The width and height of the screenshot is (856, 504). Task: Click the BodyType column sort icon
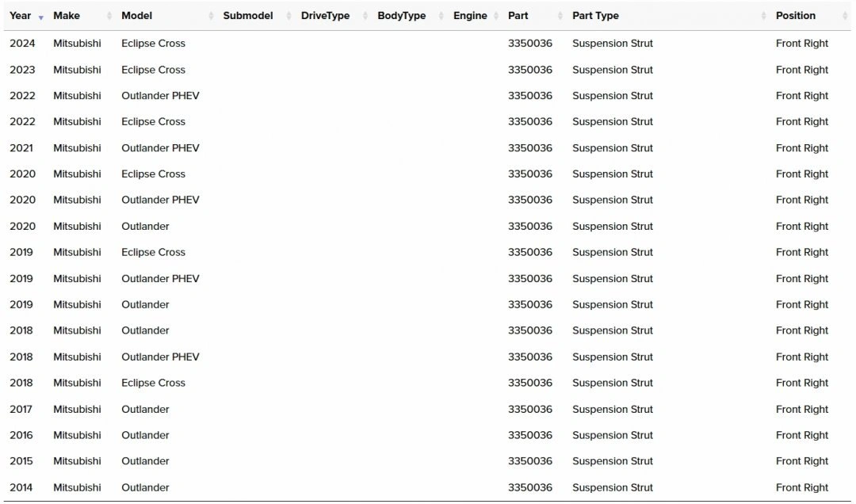(x=441, y=16)
